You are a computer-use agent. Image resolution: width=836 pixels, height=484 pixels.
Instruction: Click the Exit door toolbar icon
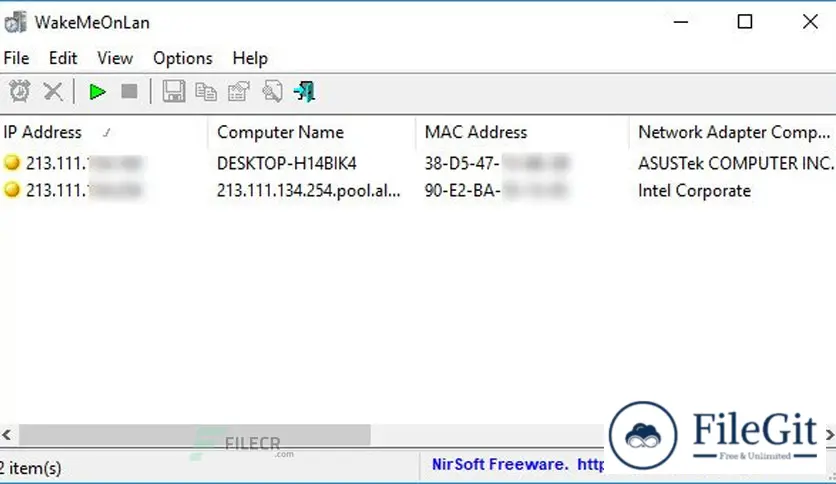pyautogui.click(x=304, y=92)
